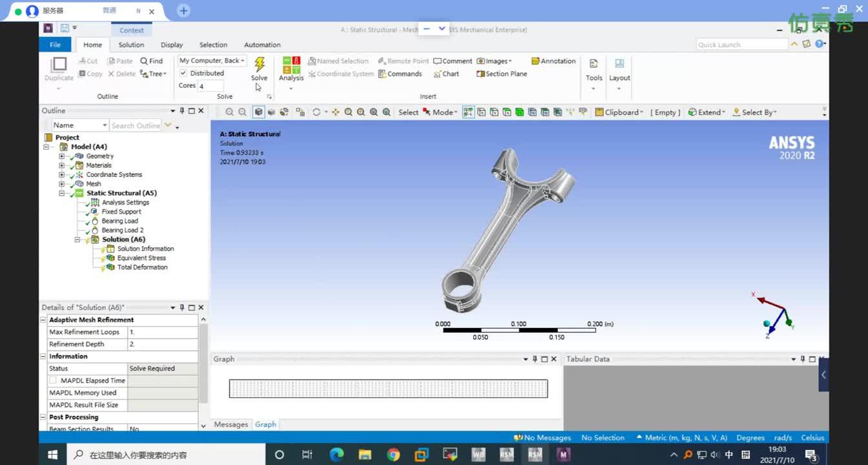Click the Smart Select filter icon
The height and width of the screenshot is (465, 868).
[x=469, y=112]
